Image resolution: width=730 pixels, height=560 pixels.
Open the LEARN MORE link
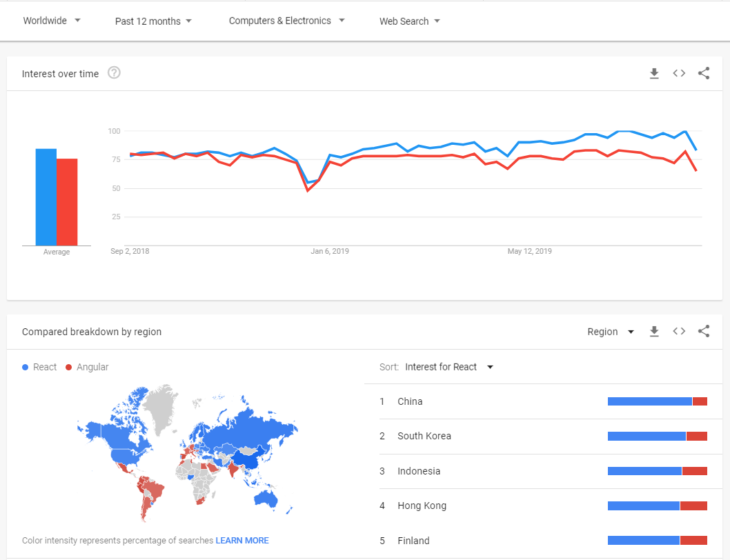pos(241,541)
